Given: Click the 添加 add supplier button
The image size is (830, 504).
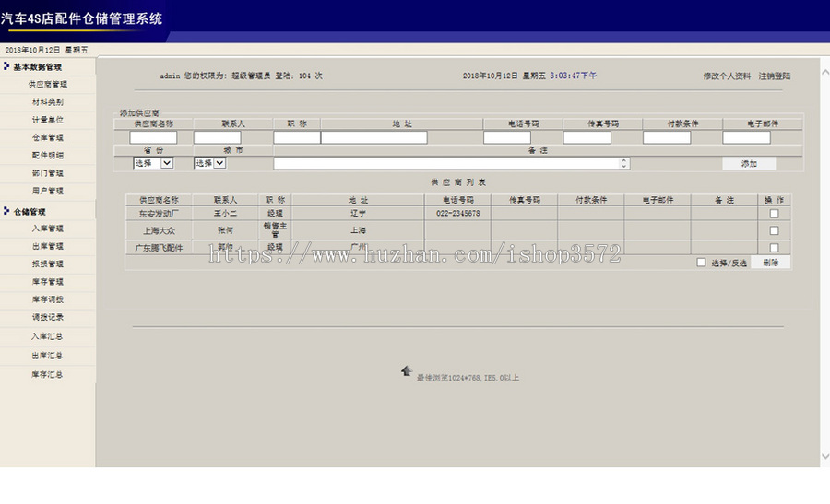Looking at the screenshot, I should pyautogui.click(x=749, y=163).
